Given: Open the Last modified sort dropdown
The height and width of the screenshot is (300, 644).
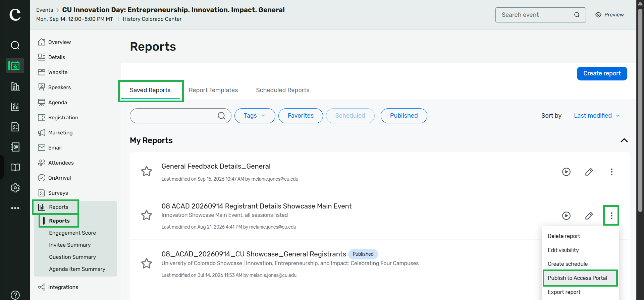Looking at the screenshot, I should click(x=597, y=116).
